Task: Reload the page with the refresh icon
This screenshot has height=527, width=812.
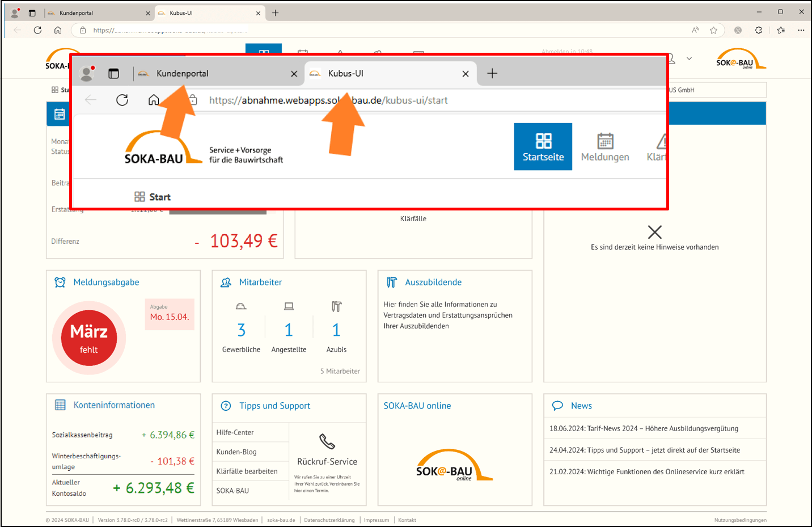Action: pyautogui.click(x=121, y=99)
